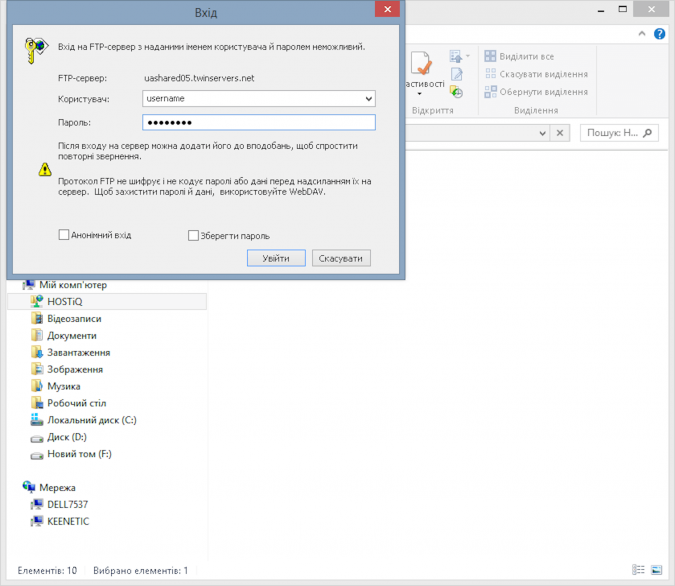
Task: Check the Зберегти пароль checkbox
Action: [193, 236]
